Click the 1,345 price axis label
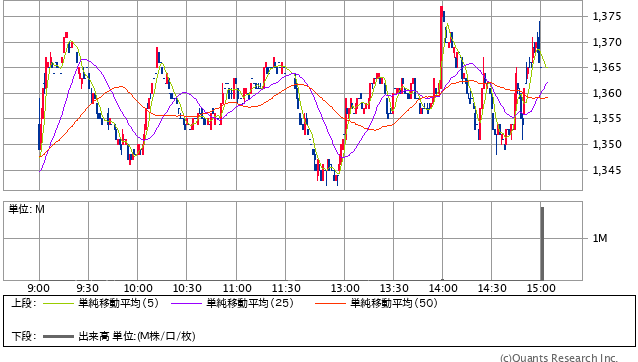Screen dimensions: 638x362 tap(607, 170)
